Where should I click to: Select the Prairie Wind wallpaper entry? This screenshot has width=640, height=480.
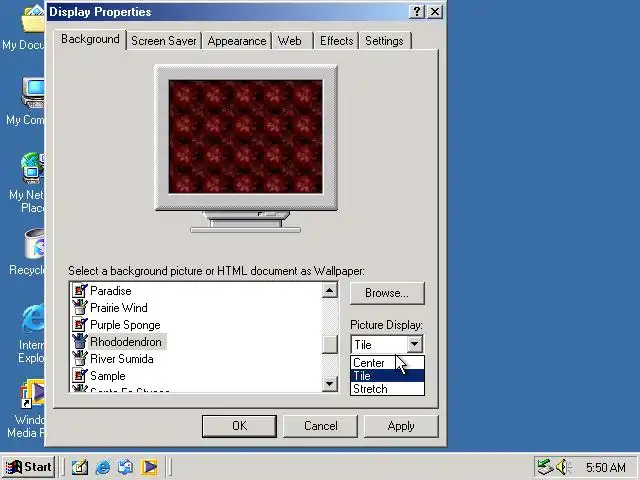click(x=119, y=307)
